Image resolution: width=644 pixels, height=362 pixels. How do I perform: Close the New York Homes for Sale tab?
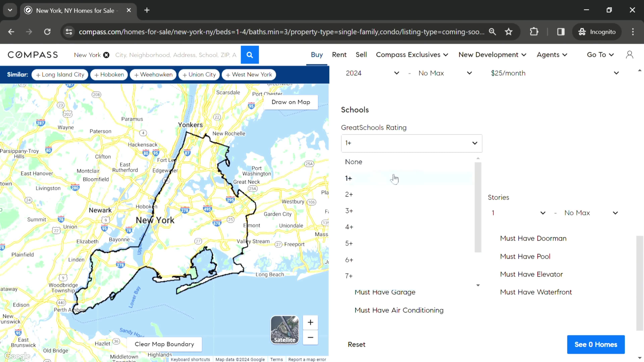tap(129, 10)
